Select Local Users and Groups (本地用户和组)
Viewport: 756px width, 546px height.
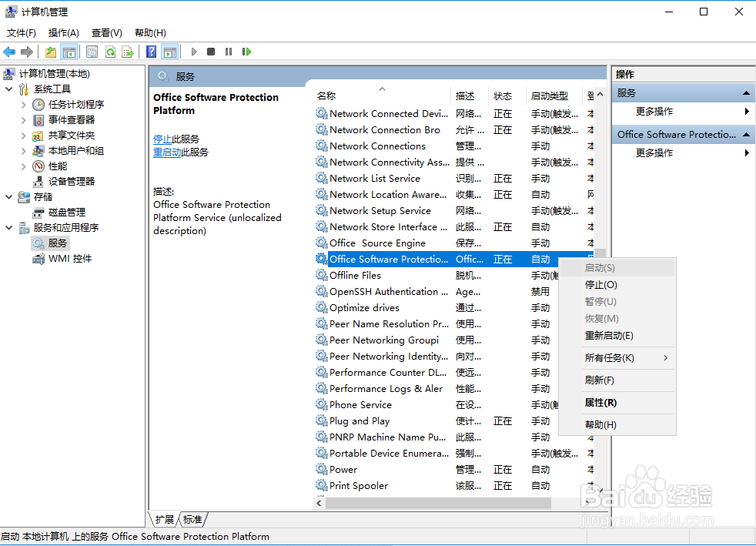(x=75, y=150)
